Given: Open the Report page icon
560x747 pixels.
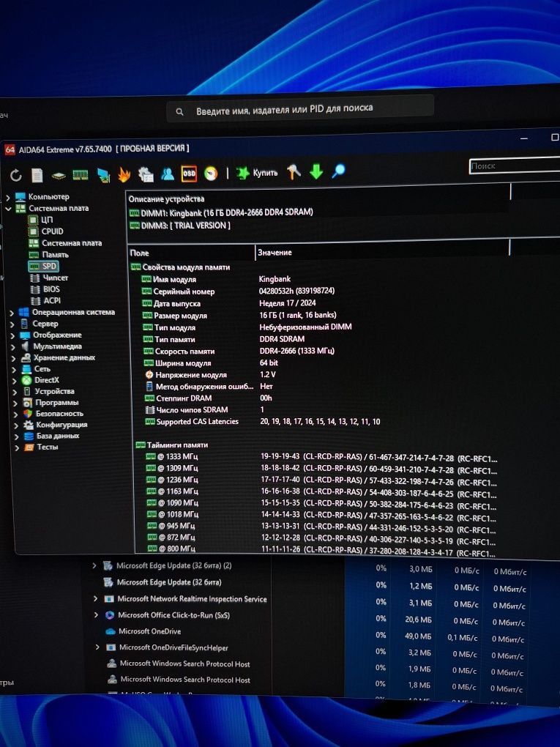Looking at the screenshot, I should [37, 175].
